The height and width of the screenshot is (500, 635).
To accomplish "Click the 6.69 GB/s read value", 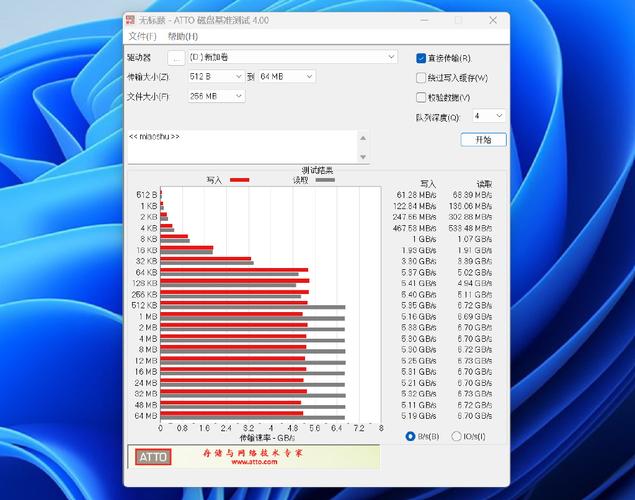I will (475, 317).
